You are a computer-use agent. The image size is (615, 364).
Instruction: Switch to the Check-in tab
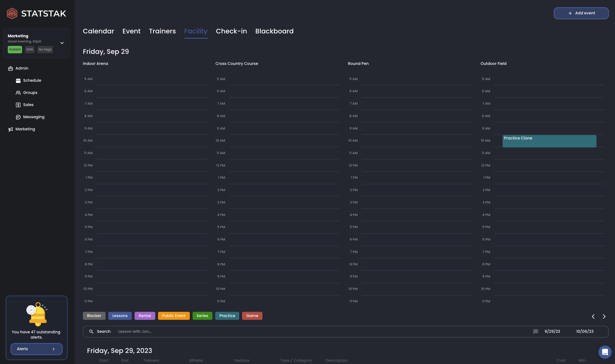coord(231,31)
